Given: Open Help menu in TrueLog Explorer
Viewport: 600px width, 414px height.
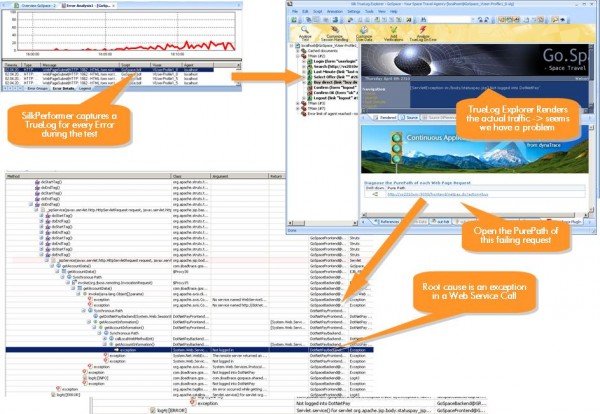Looking at the screenshot, I should coord(393,11).
